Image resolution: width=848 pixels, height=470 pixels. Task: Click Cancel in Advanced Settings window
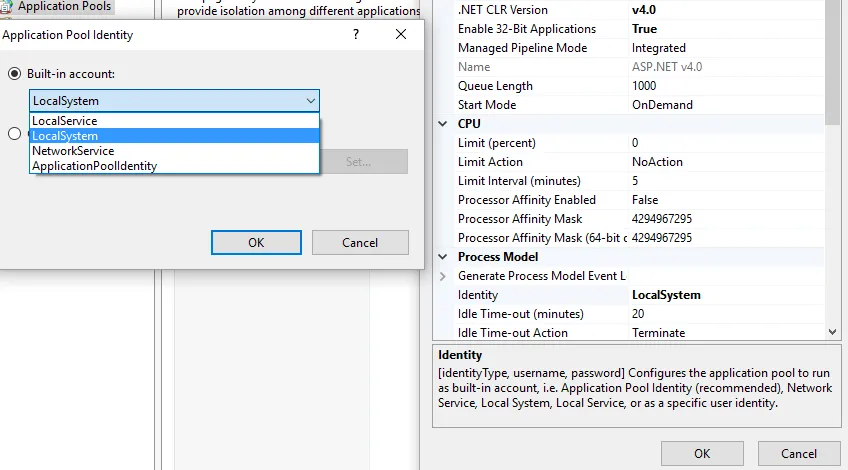(799, 453)
